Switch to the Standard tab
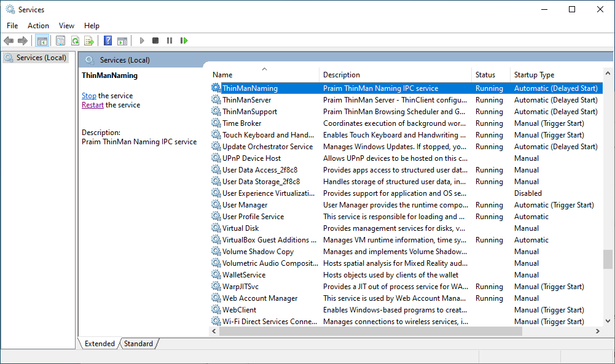The width and height of the screenshot is (615, 364). tap(138, 344)
